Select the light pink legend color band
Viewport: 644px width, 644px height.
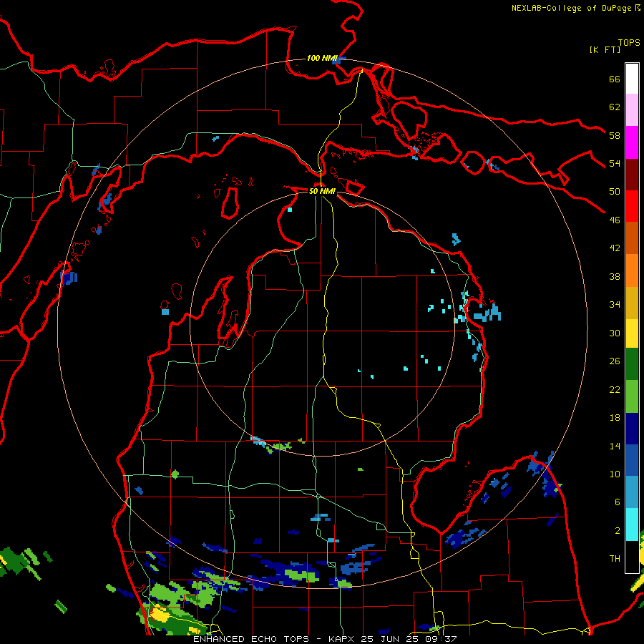tap(632, 110)
